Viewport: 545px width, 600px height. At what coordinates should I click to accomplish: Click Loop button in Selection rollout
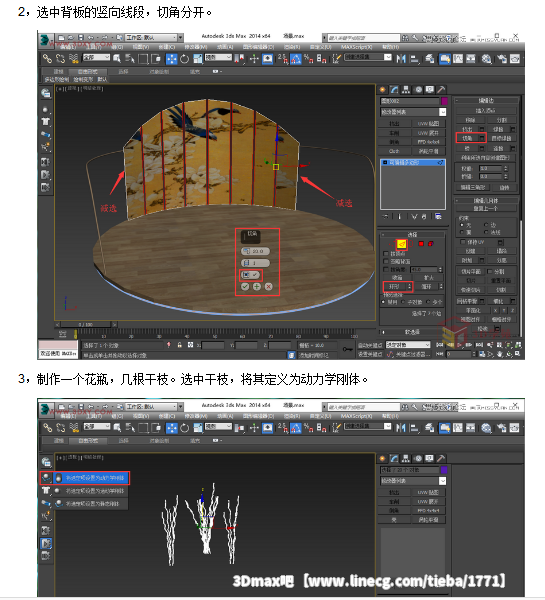(x=426, y=287)
